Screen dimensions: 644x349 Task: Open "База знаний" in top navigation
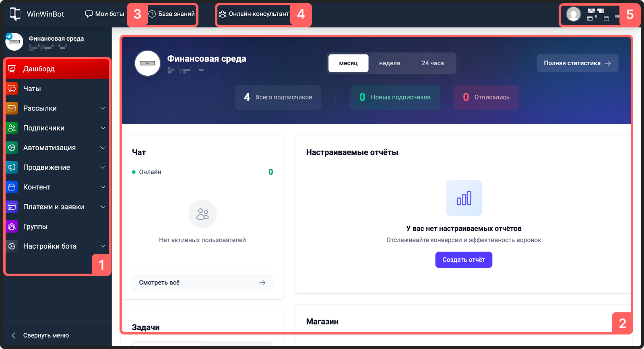coord(172,14)
